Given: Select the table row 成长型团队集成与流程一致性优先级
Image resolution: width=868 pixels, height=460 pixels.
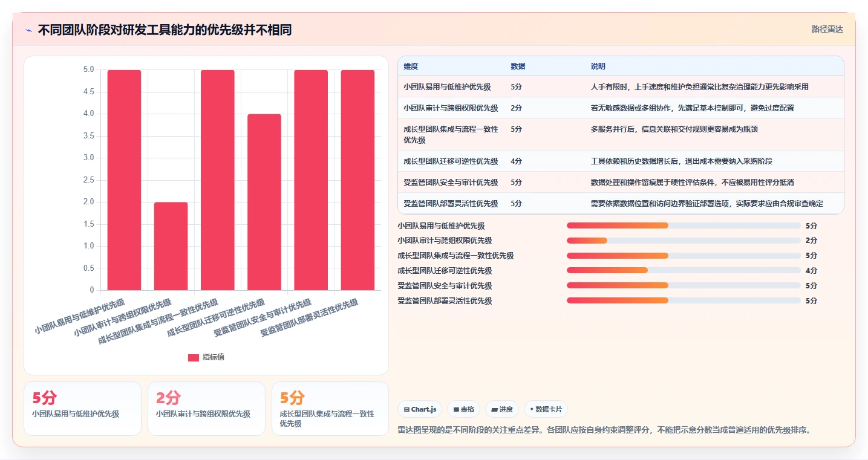Looking at the screenshot, I should click(621, 135).
